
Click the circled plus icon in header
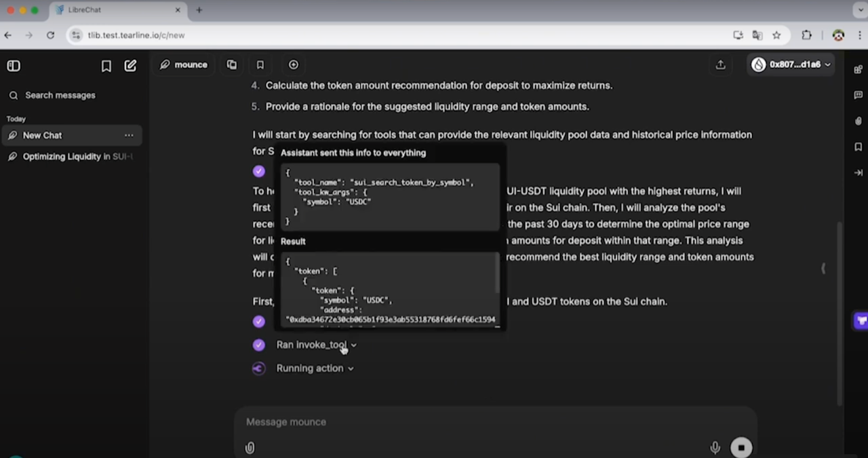point(294,64)
